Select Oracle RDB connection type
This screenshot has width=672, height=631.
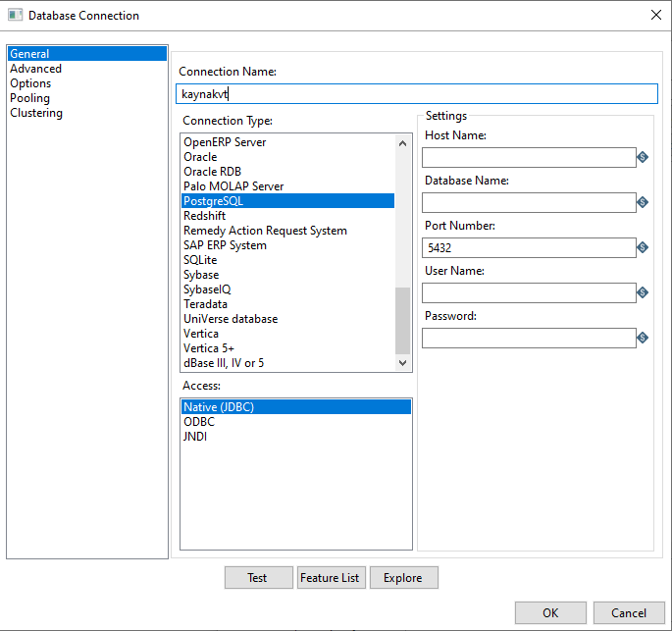pyautogui.click(x=287, y=172)
